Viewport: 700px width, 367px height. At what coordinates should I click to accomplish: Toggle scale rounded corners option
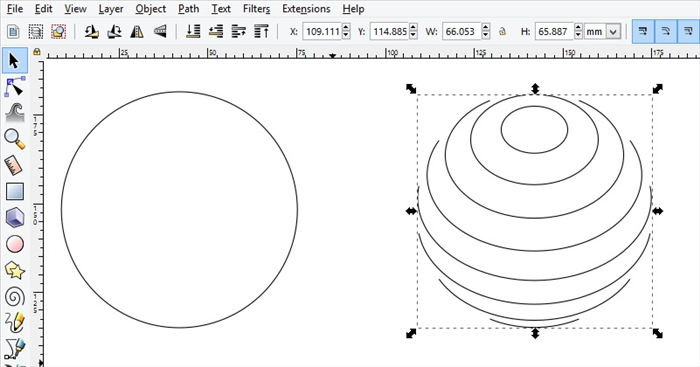(x=666, y=32)
